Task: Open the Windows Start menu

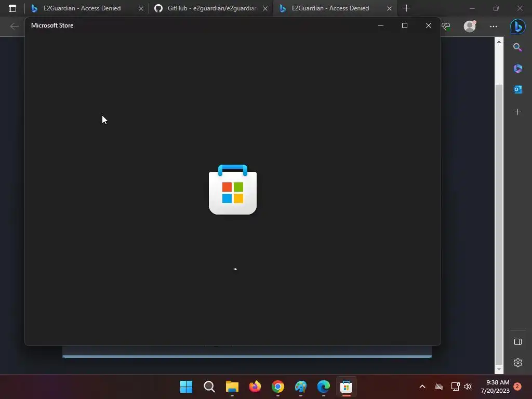Action: (x=187, y=387)
